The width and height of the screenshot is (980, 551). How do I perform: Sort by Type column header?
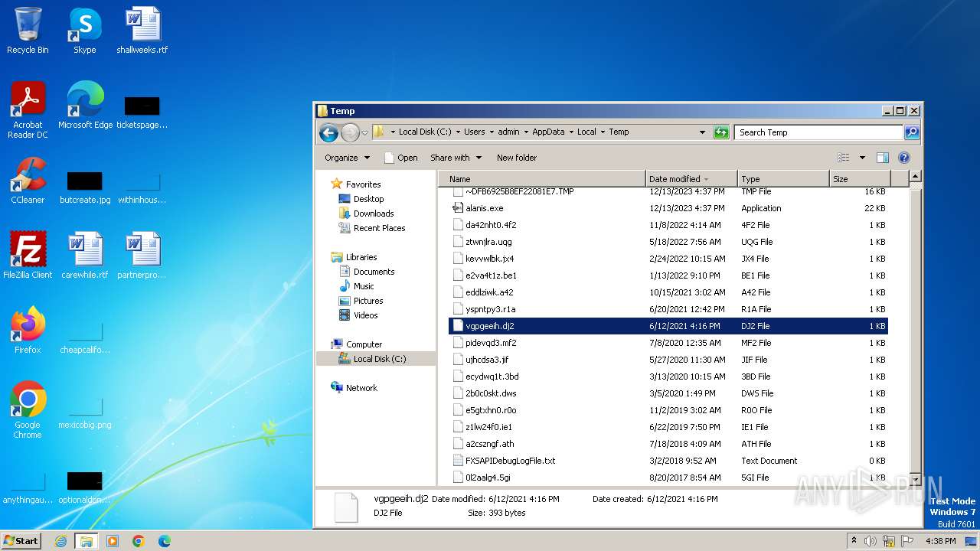[x=783, y=179]
